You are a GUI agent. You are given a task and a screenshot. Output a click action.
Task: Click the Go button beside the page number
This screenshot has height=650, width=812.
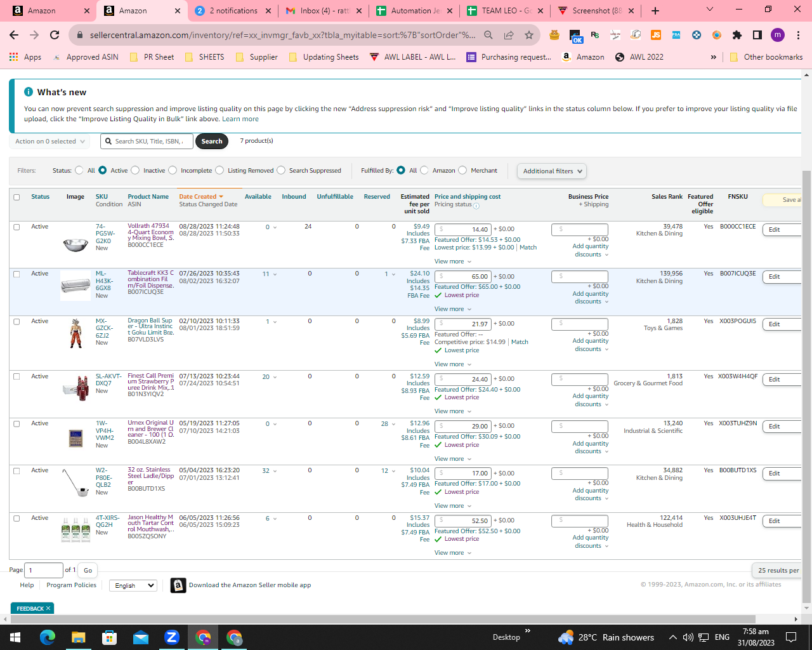pos(88,570)
